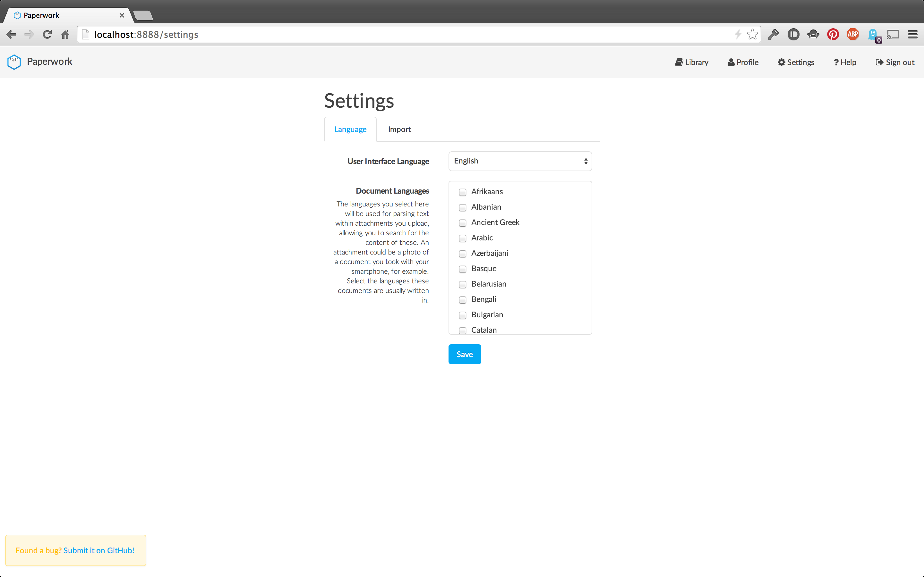This screenshot has height=577, width=924.
Task: Check the Ancient Greek language box
Action: point(462,223)
